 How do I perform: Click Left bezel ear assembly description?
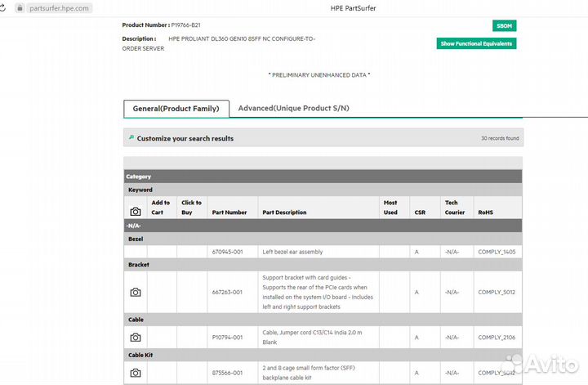pos(292,252)
